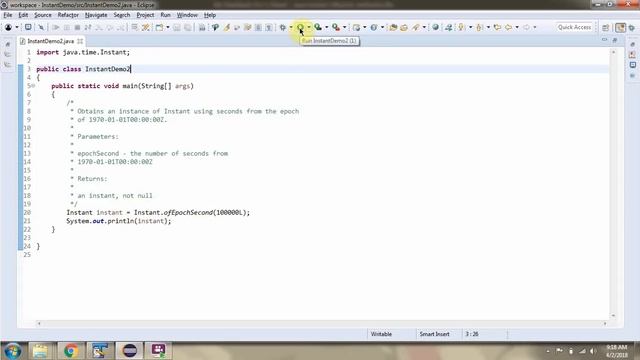Image resolution: width=640 pixels, height=360 pixels.
Task: Click the Writable status bar entry
Action: (381, 334)
